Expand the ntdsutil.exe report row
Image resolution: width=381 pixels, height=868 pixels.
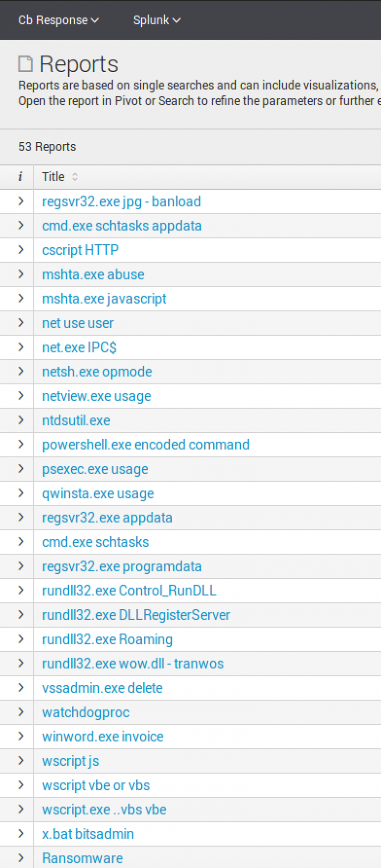(21, 420)
